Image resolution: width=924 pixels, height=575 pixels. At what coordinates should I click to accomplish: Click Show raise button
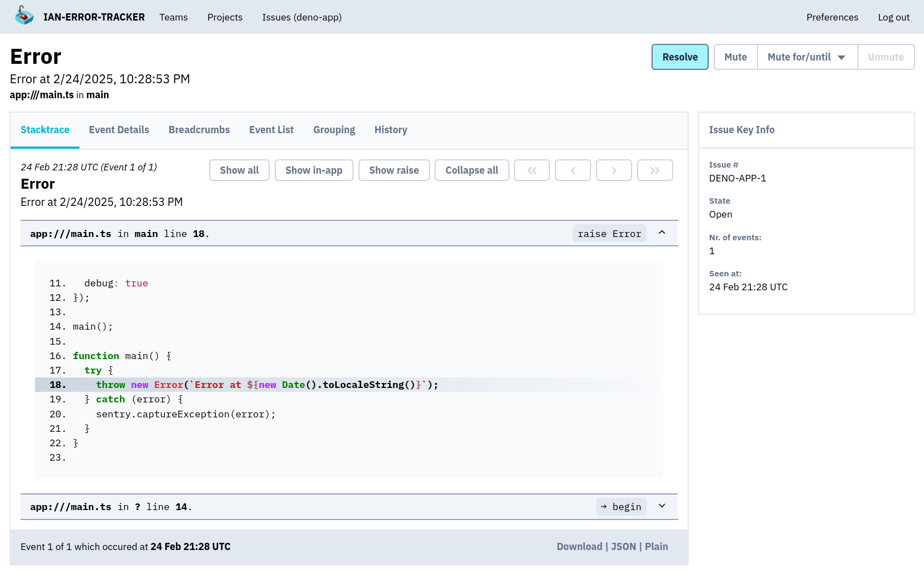pos(394,170)
